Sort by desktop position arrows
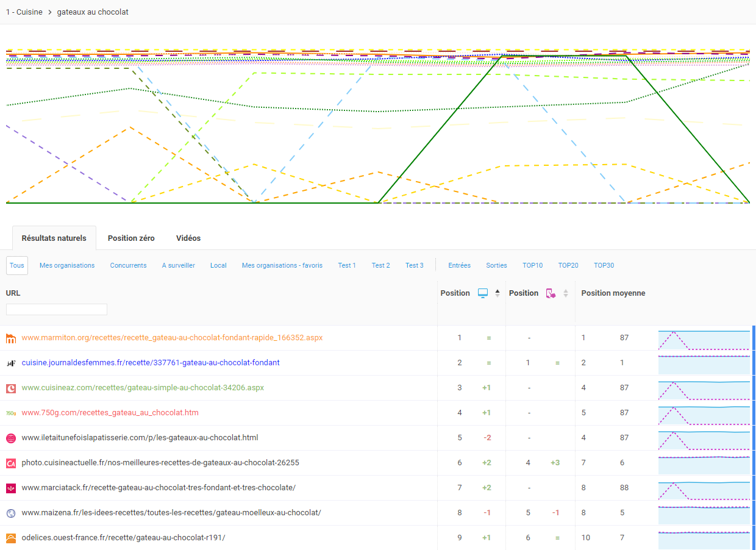The image size is (756, 550). 497,293
